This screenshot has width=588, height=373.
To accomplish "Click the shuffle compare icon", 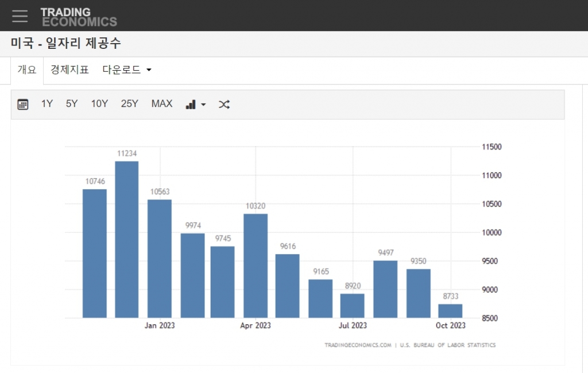I will click(224, 104).
